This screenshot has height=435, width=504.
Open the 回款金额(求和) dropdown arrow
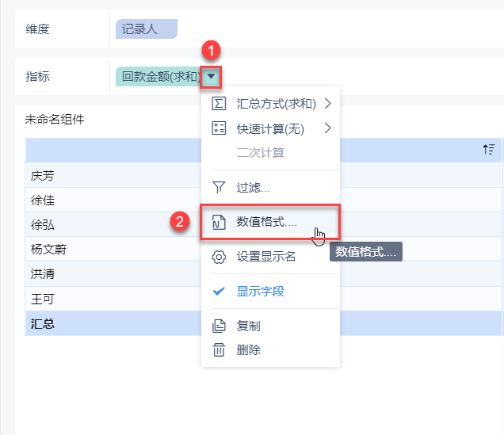pos(210,76)
